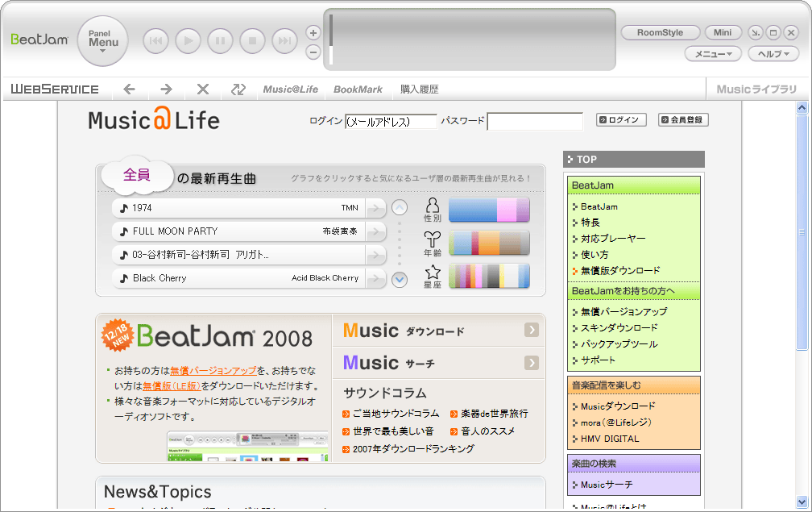Switch to Mini player mode

[x=723, y=32]
